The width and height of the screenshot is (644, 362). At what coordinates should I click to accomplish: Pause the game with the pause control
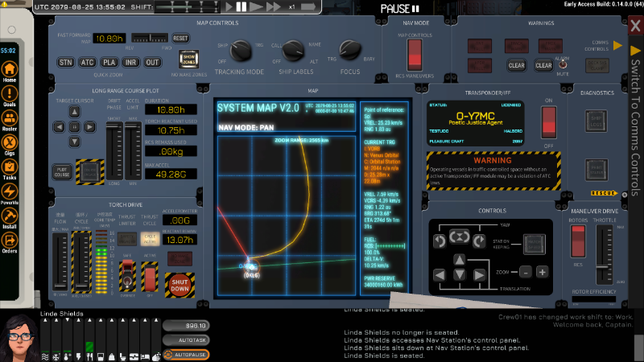(242, 6)
